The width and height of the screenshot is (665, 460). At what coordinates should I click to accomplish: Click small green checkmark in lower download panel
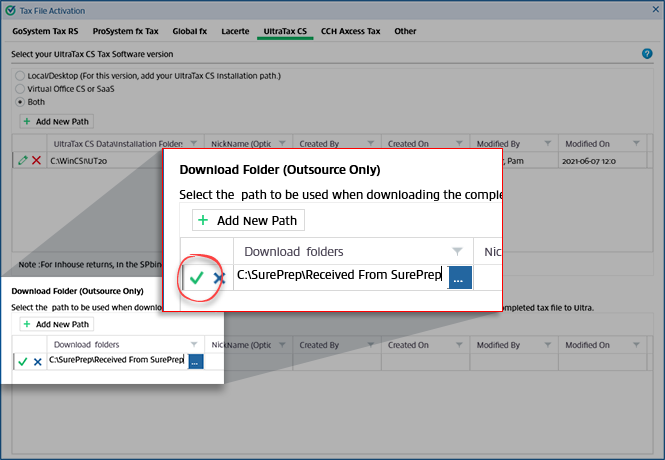tap(22, 361)
